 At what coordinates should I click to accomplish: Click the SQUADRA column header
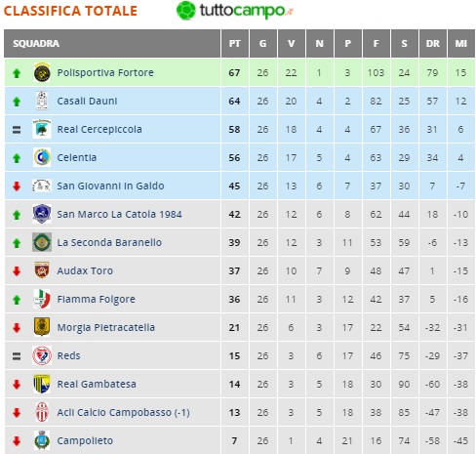[112, 44]
